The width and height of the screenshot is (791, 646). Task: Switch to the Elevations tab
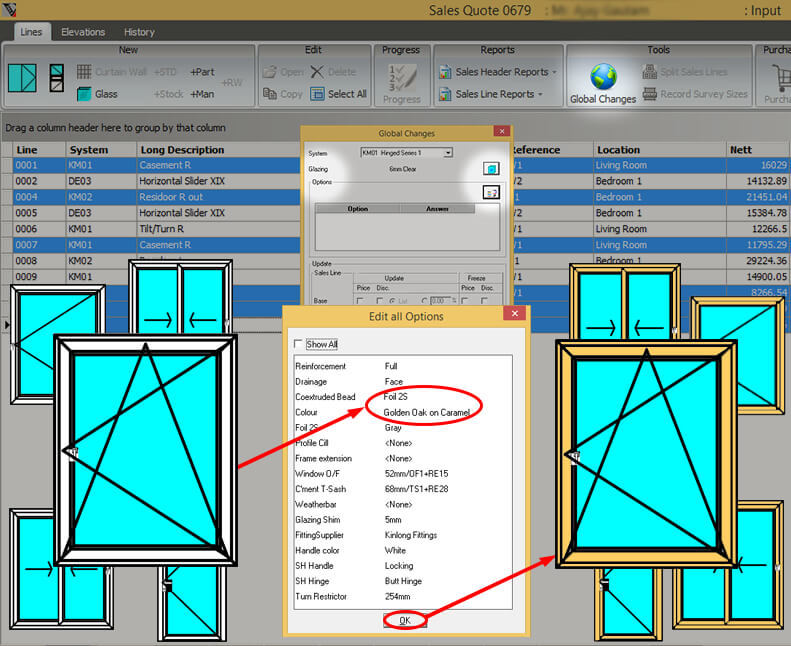pos(83,32)
